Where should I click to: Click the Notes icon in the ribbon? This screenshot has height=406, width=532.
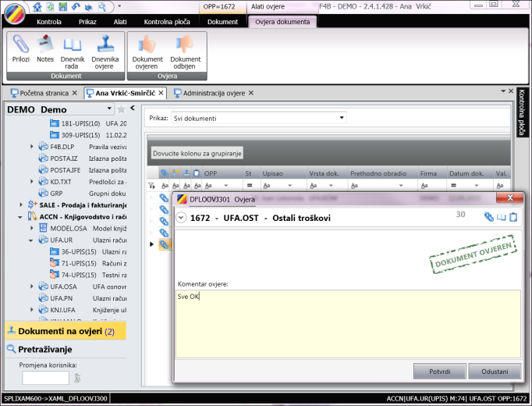click(x=45, y=50)
